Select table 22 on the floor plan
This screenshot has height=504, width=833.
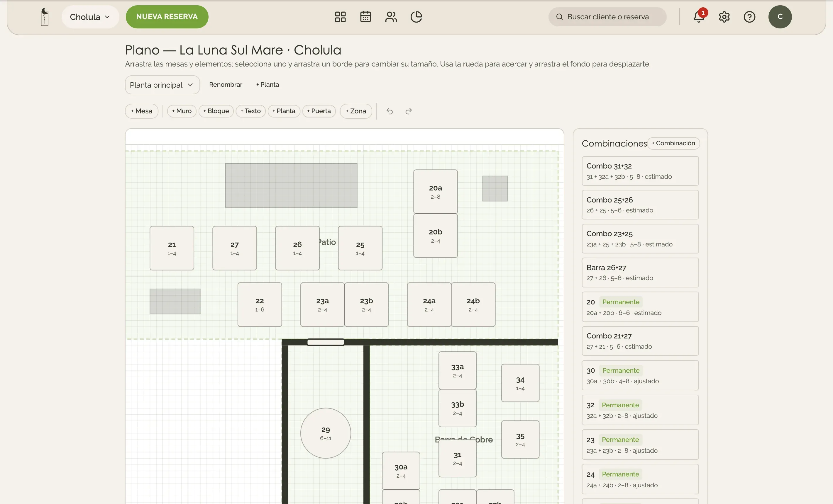pyautogui.click(x=260, y=304)
